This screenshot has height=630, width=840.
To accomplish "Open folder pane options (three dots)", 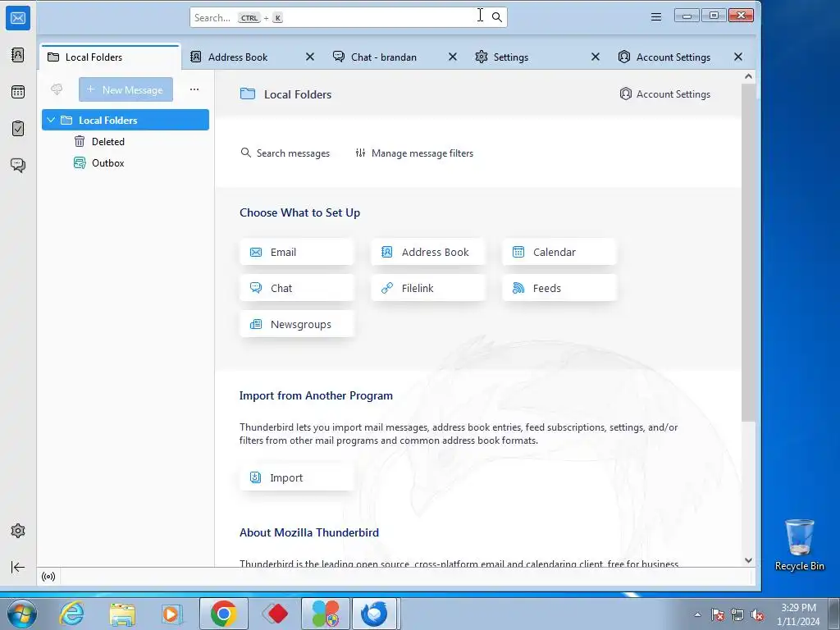I will pos(194,89).
